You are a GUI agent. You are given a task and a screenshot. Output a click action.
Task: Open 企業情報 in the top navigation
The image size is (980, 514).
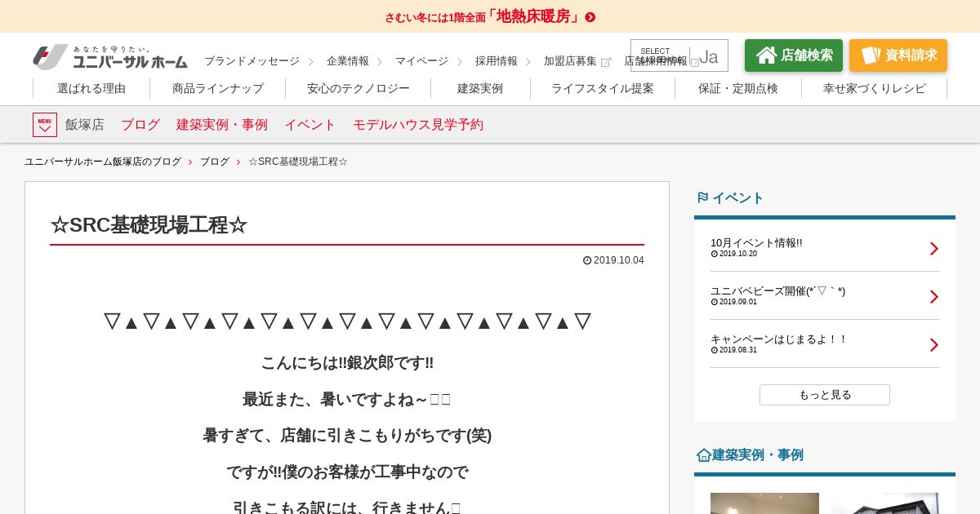pos(348,61)
